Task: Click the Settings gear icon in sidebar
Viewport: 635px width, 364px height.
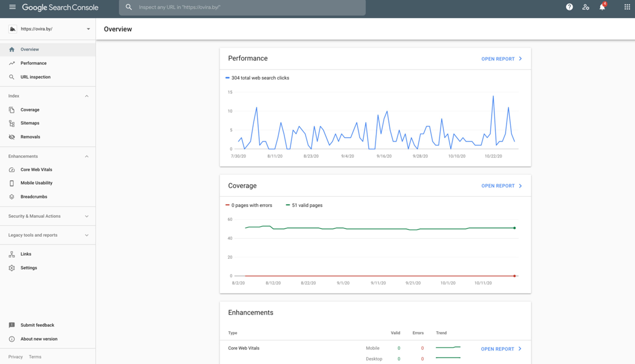Action: click(12, 268)
